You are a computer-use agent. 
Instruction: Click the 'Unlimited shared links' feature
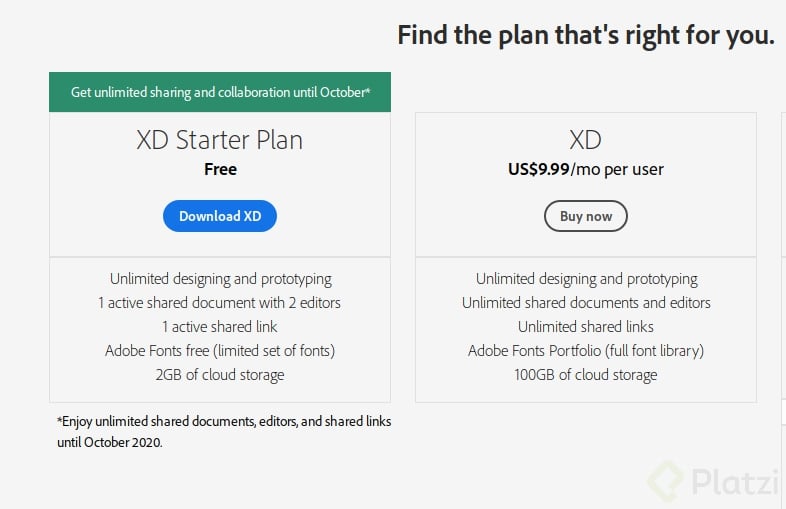pos(586,327)
